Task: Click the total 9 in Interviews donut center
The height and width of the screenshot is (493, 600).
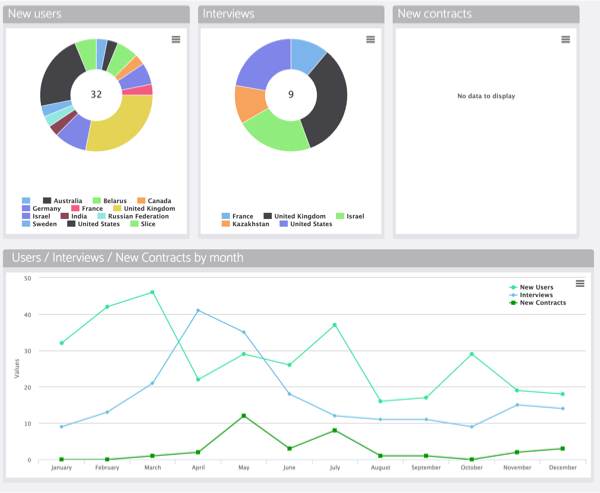Action: click(x=291, y=95)
